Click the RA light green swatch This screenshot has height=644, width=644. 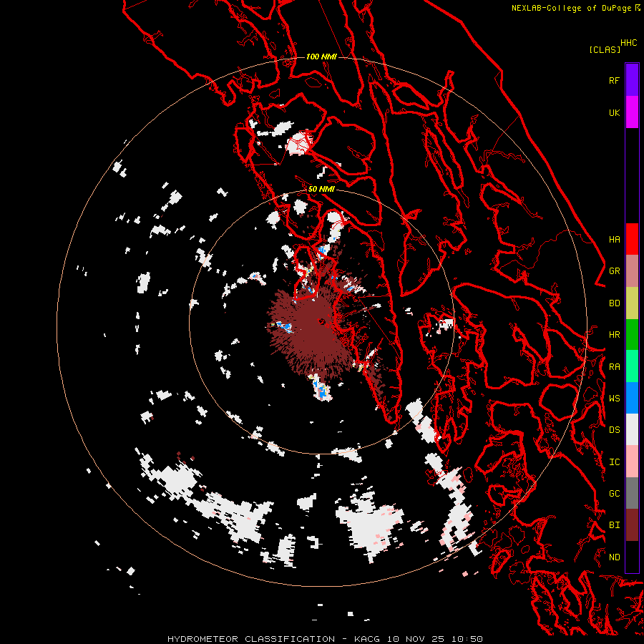[x=632, y=366]
